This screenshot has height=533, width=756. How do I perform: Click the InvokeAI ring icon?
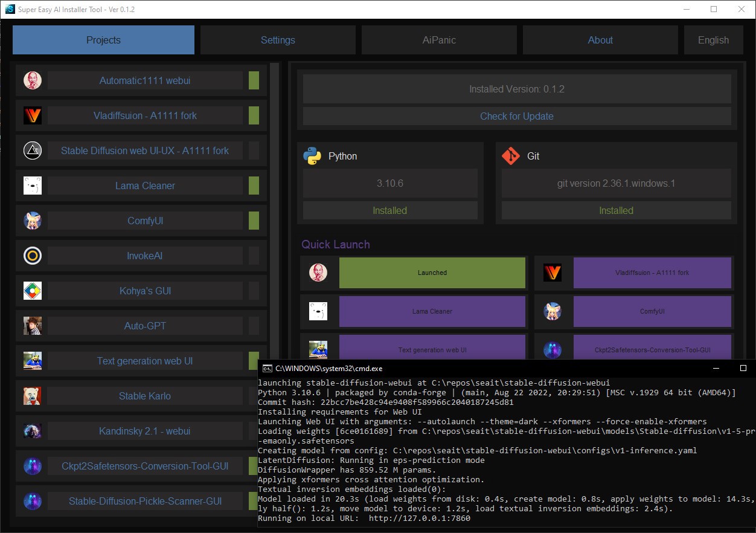coord(33,256)
